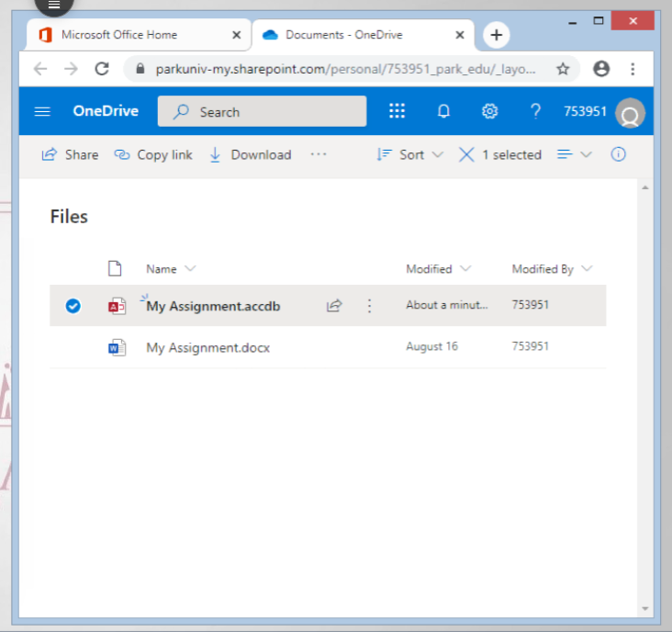Expand the Name column sort chevron
Image resolution: width=672 pixels, height=632 pixels.
pyautogui.click(x=190, y=268)
